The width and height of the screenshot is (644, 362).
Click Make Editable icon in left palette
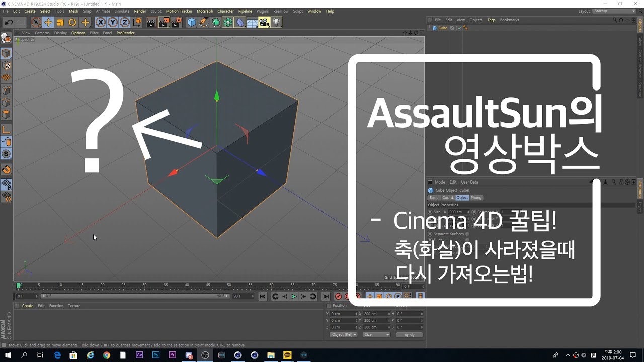(6, 39)
